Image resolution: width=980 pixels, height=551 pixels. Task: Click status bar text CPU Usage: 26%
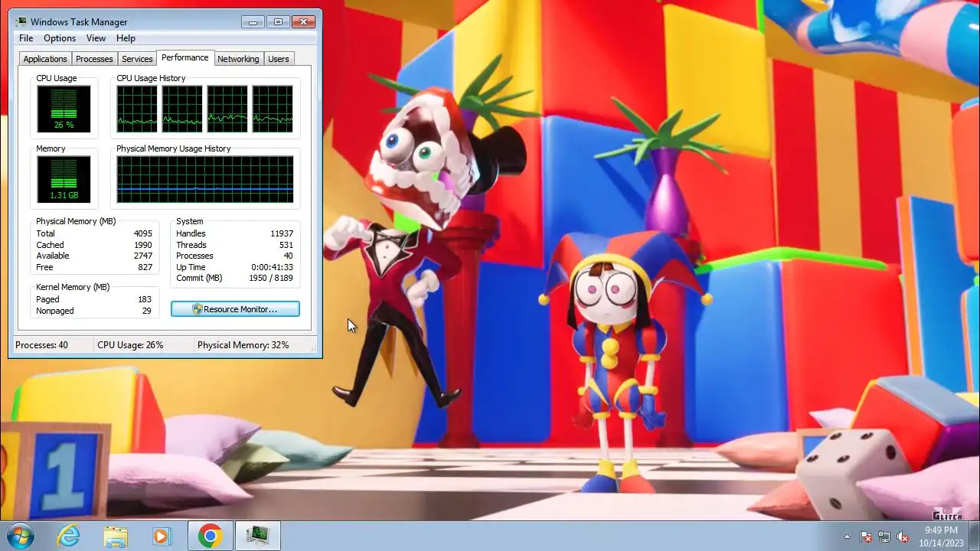130,345
